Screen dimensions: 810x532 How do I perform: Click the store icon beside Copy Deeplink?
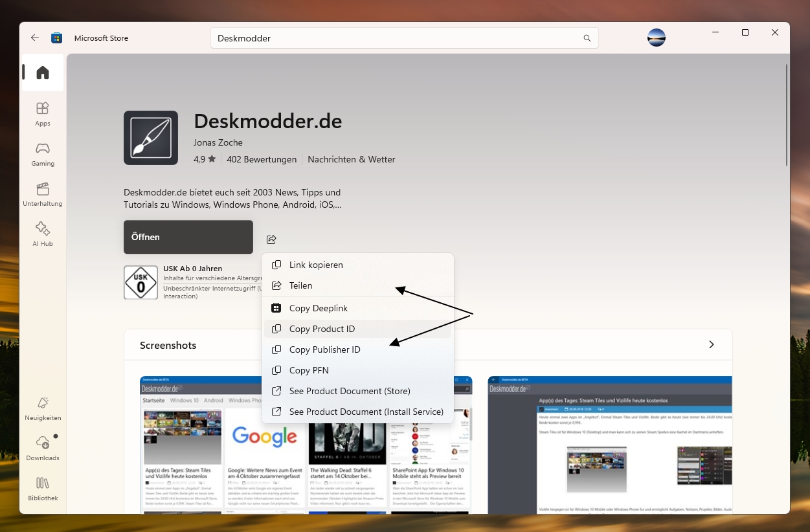(276, 308)
